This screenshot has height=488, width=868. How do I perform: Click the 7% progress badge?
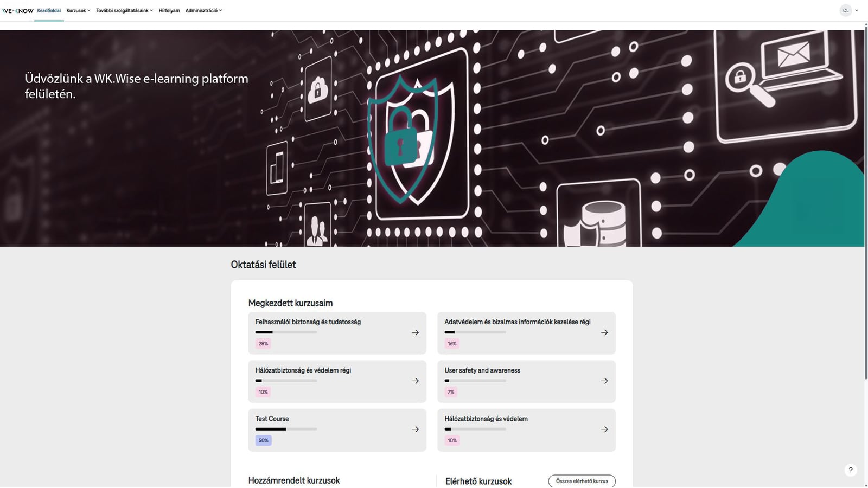[x=451, y=392]
